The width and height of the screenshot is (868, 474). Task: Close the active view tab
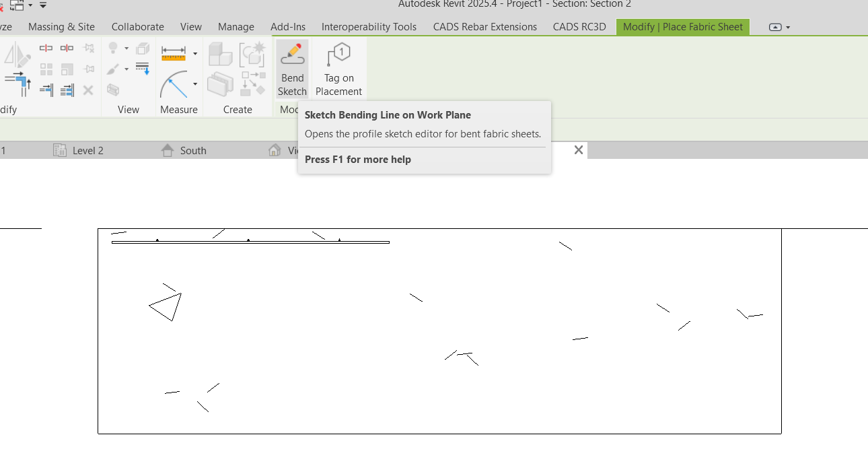[578, 150]
